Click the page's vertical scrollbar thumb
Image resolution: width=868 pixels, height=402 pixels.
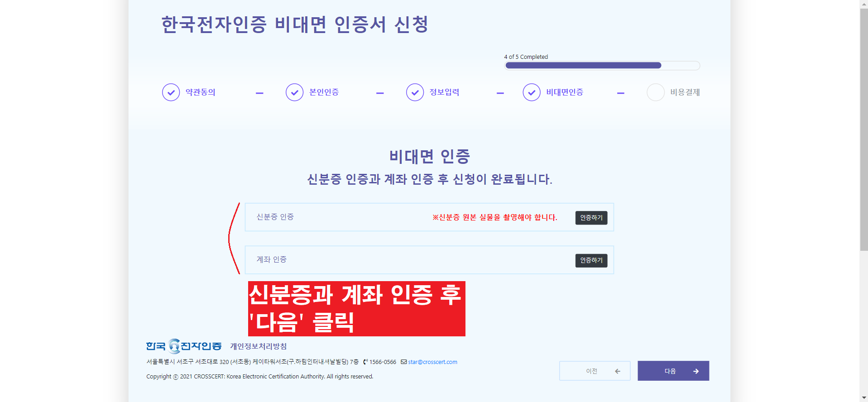pos(864,130)
